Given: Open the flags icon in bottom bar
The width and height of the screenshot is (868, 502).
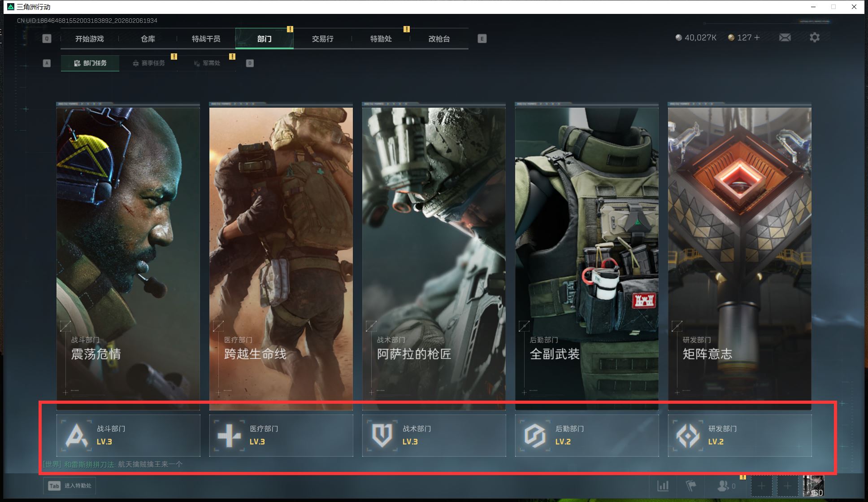Looking at the screenshot, I should pos(691,485).
